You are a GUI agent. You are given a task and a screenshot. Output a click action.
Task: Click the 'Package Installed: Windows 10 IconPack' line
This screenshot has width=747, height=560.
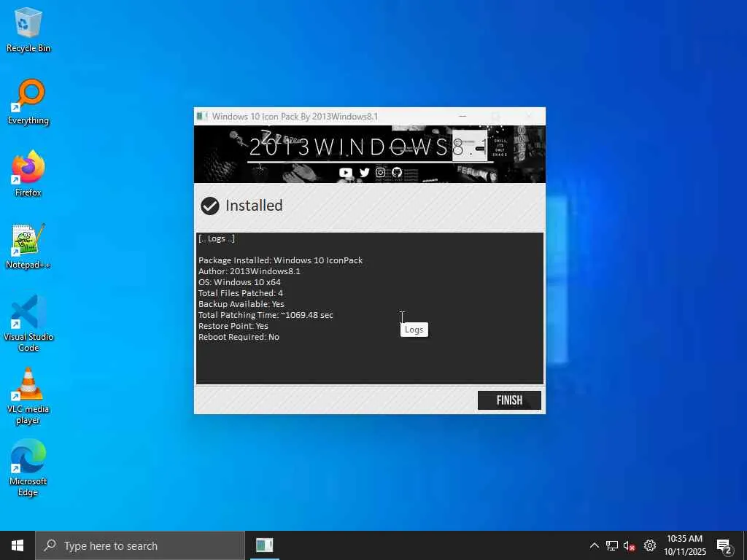pos(280,260)
